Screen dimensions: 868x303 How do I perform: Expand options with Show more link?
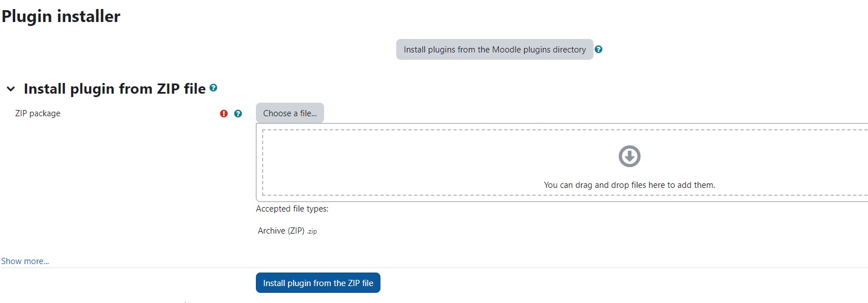tap(25, 261)
